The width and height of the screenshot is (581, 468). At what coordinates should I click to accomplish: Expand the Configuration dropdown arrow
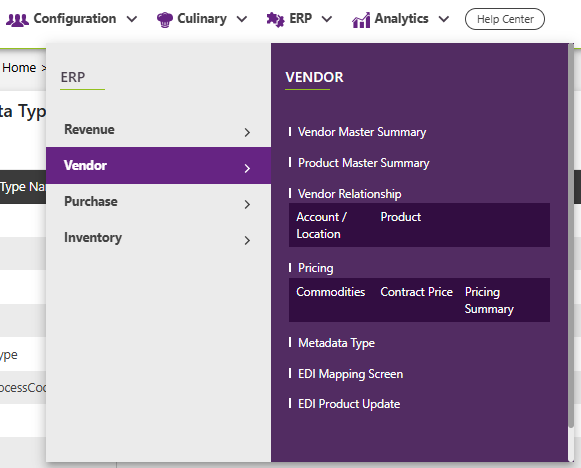pyautogui.click(x=132, y=19)
